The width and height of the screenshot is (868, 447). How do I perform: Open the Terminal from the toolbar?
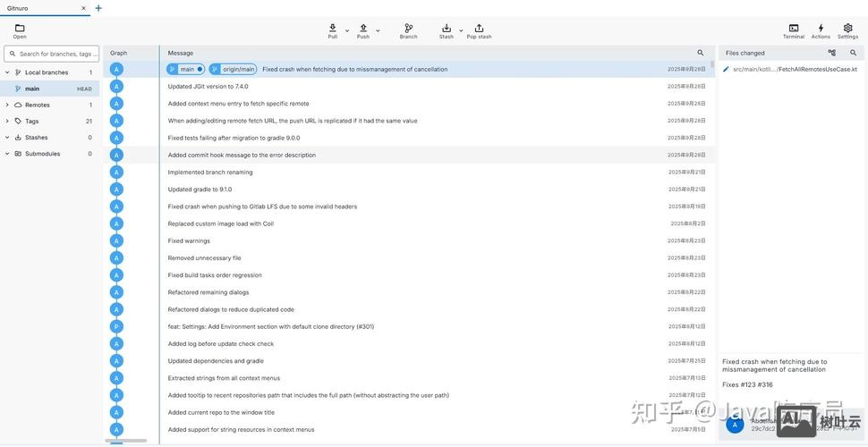pyautogui.click(x=794, y=29)
